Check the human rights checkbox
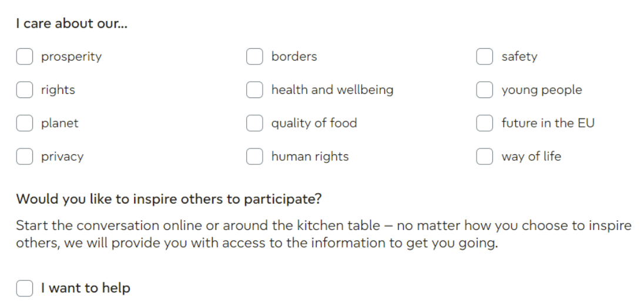 click(254, 157)
